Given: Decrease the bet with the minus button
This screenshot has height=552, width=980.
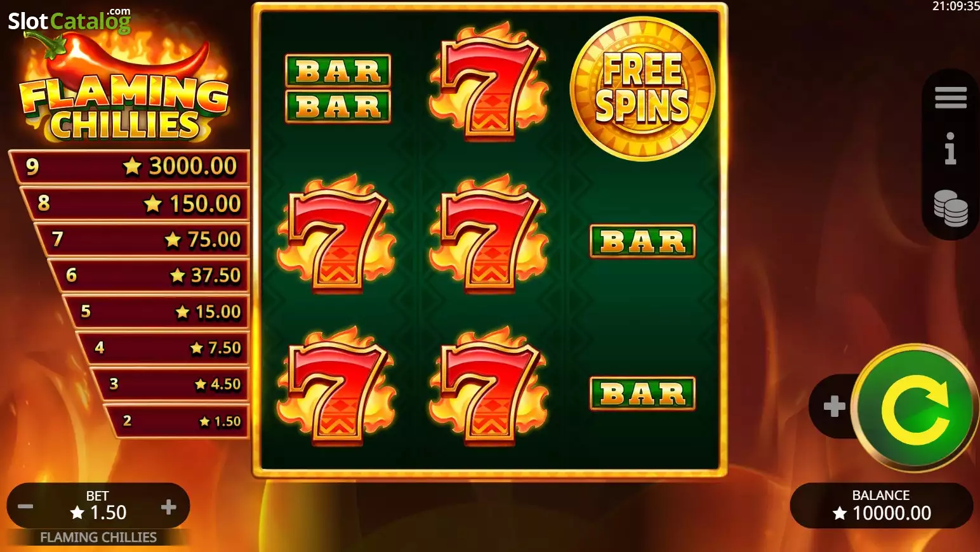Looking at the screenshot, I should click(25, 506).
